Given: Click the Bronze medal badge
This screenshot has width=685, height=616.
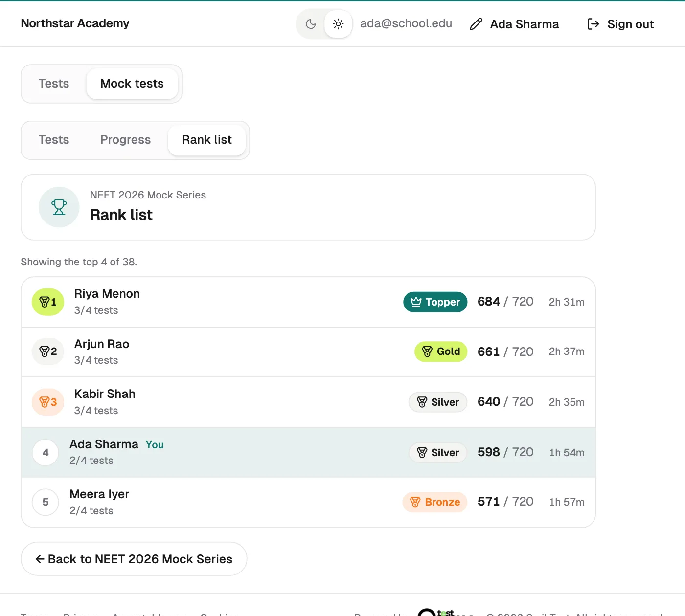Looking at the screenshot, I should (435, 502).
